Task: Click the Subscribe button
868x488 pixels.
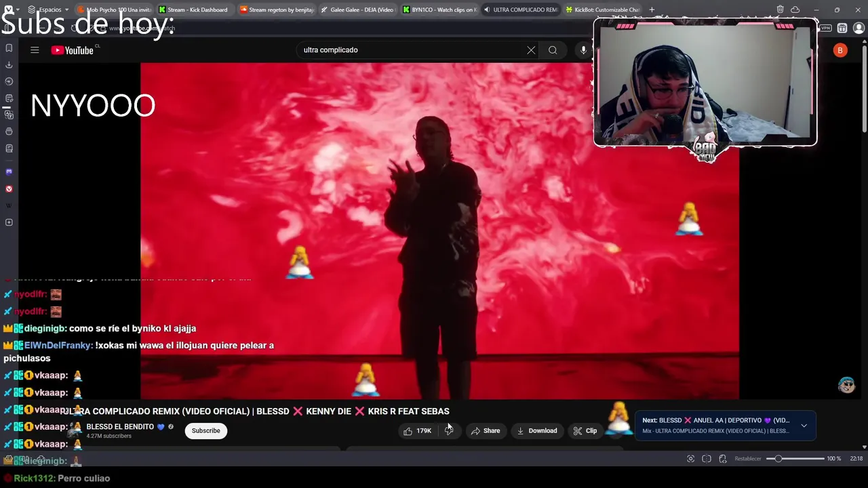Action: (205, 431)
